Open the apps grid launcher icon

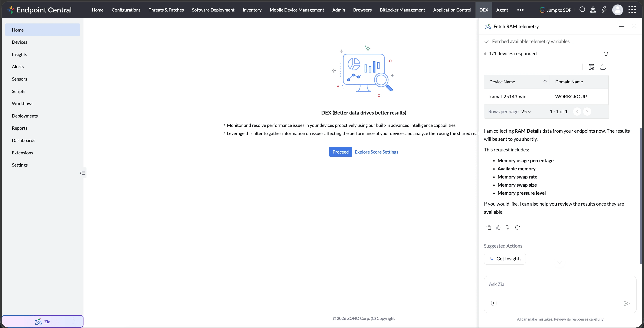pos(632,10)
